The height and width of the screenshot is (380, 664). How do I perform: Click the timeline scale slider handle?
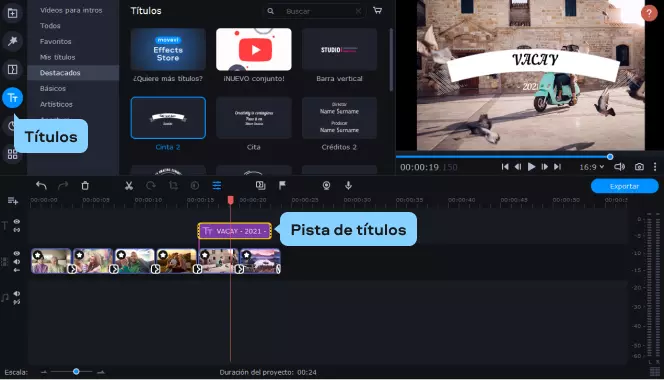[x=76, y=372]
